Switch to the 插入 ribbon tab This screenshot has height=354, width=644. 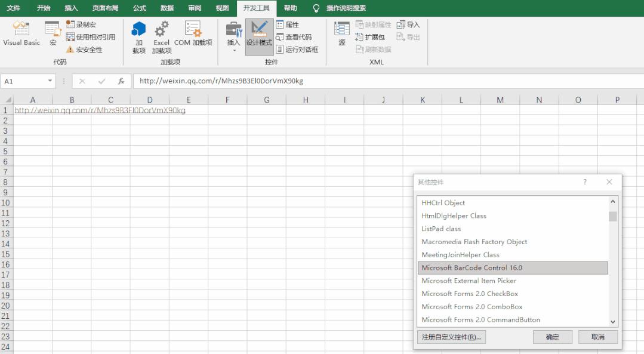click(71, 8)
